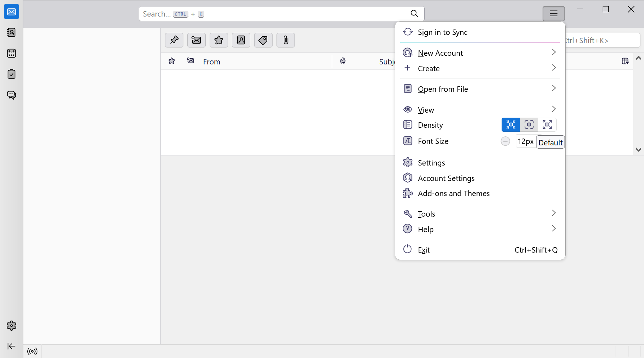Expand the New Account submenu
This screenshot has height=358, width=644.
point(480,53)
